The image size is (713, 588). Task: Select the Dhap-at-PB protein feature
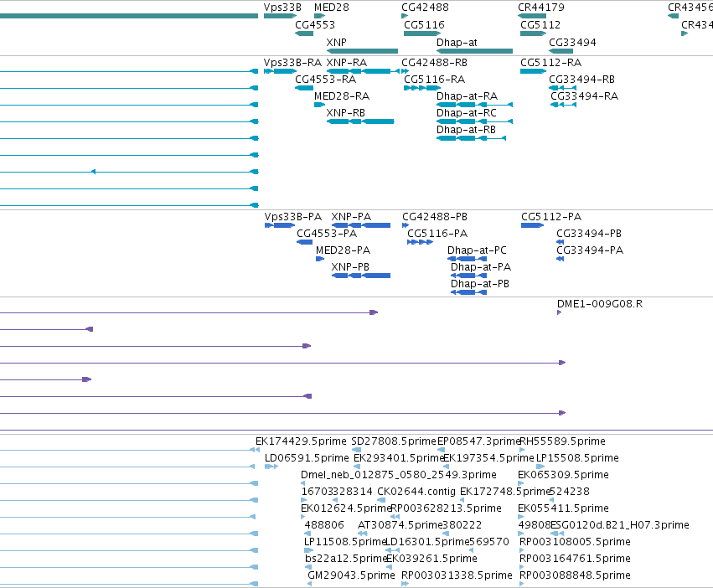click(x=469, y=292)
